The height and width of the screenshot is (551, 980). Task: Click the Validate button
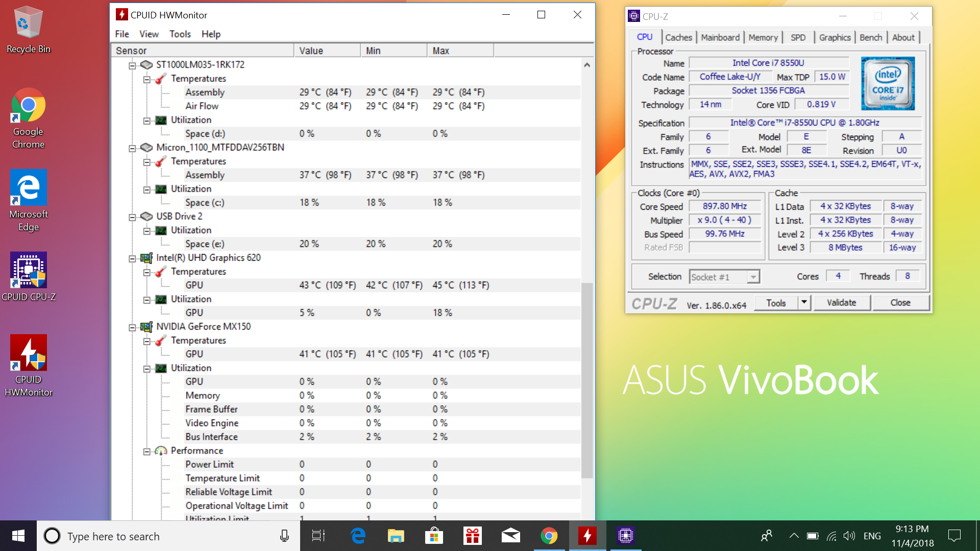click(841, 303)
